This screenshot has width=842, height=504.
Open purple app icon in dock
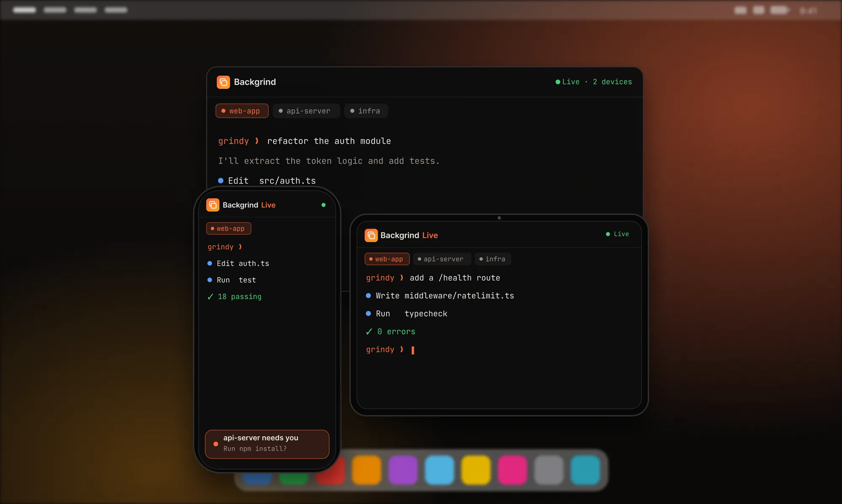click(403, 470)
